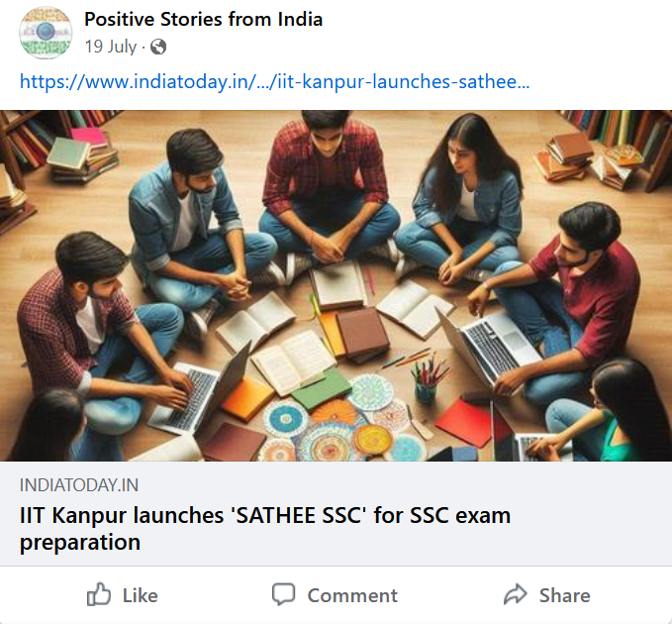Viewport: 672px width, 624px height.
Task: Click the Comment speech bubble icon
Action: point(284,594)
